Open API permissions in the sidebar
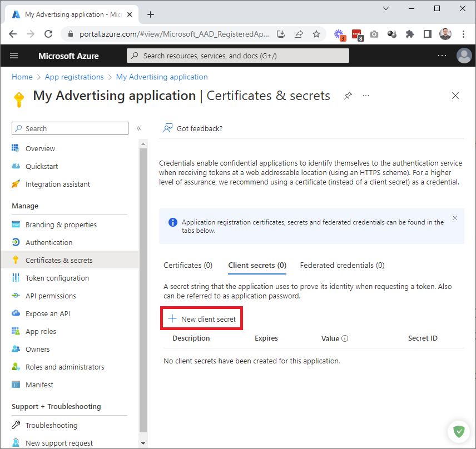476x449 pixels. click(51, 296)
